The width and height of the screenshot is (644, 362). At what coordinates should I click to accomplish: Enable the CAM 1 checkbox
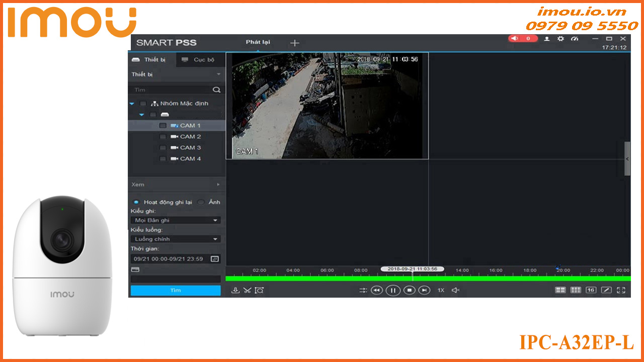(x=163, y=125)
